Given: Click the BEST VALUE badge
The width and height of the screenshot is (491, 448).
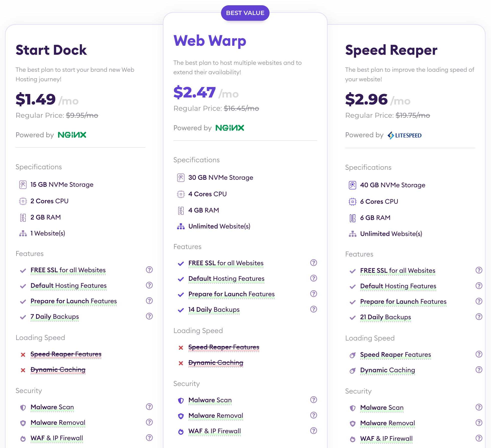Looking at the screenshot, I should pos(245,13).
